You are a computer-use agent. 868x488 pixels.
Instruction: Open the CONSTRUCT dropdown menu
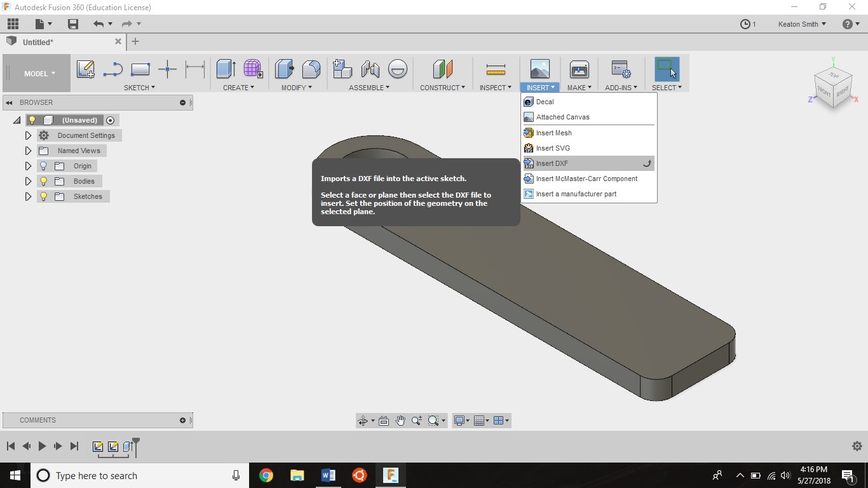tap(442, 88)
